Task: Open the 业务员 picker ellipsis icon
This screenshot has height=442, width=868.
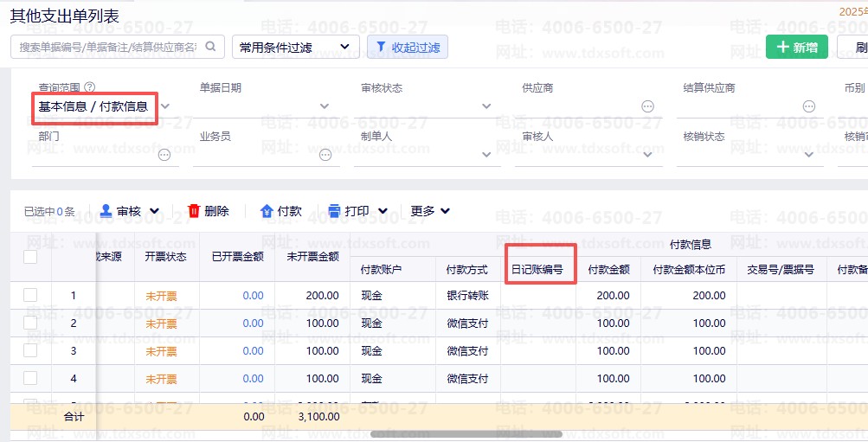Action: (x=325, y=156)
